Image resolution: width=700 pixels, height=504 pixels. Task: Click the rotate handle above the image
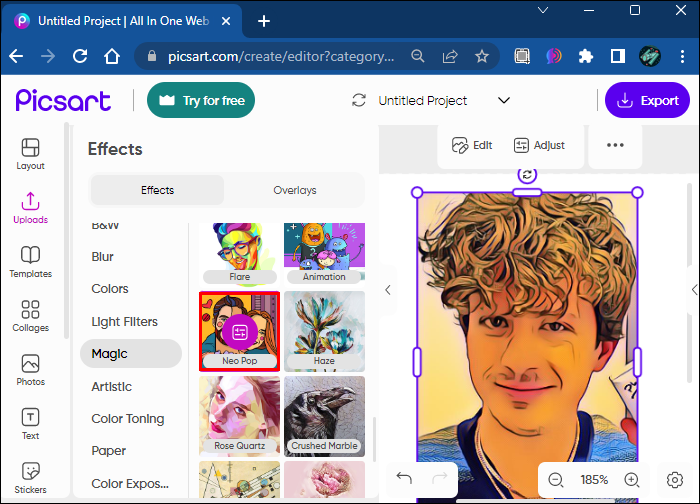(x=527, y=175)
